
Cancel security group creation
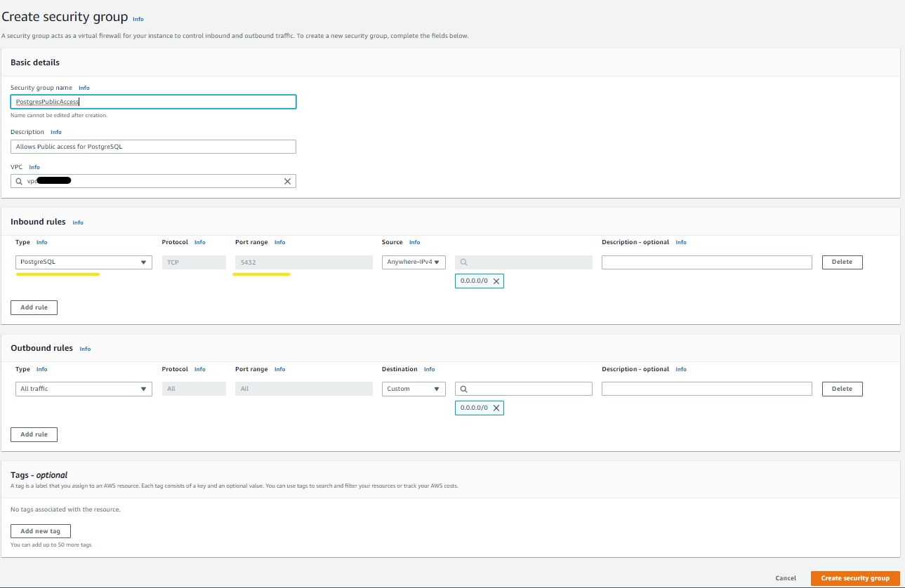click(786, 578)
